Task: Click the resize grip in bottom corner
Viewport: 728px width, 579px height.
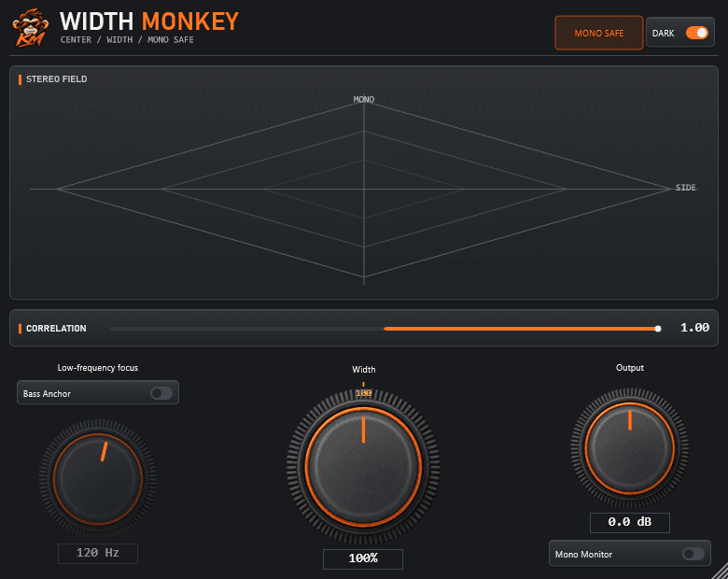Action: [x=720, y=572]
